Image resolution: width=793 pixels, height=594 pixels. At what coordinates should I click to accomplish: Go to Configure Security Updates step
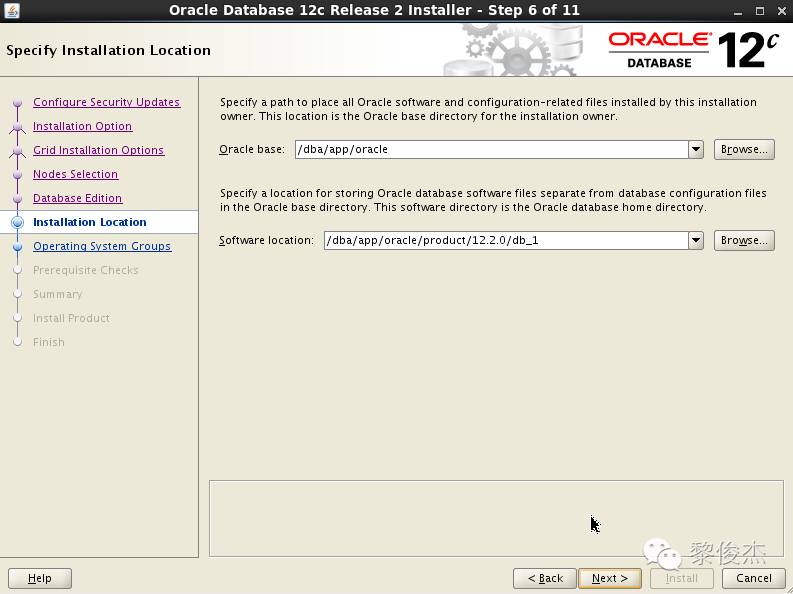click(x=106, y=102)
